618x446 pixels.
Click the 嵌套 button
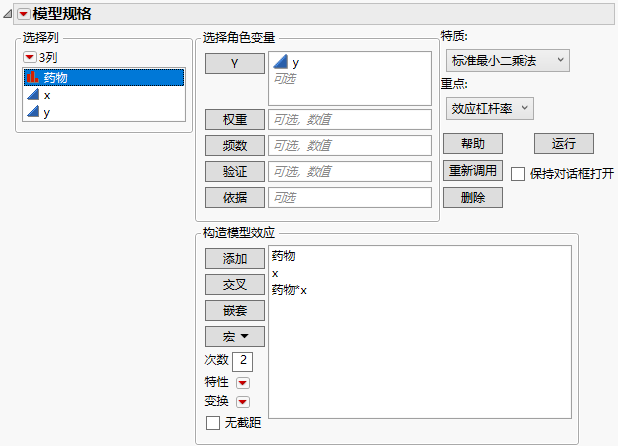point(235,310)
